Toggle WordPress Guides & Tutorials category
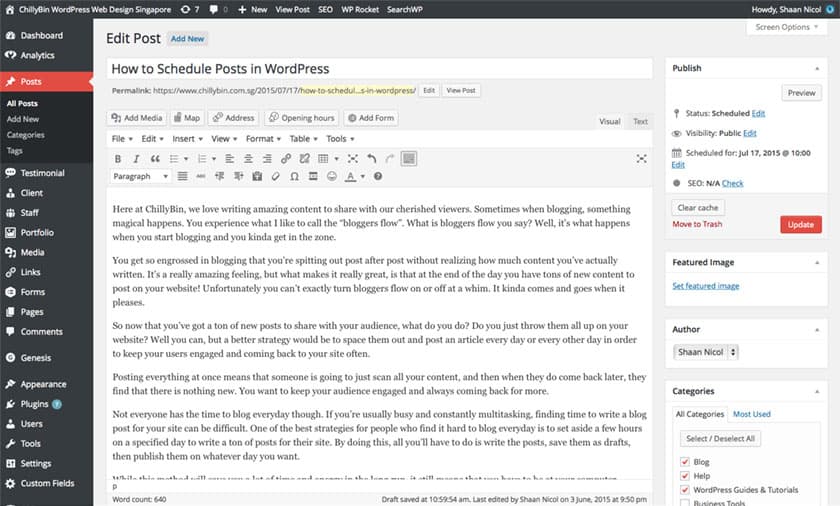 [685, 489]
